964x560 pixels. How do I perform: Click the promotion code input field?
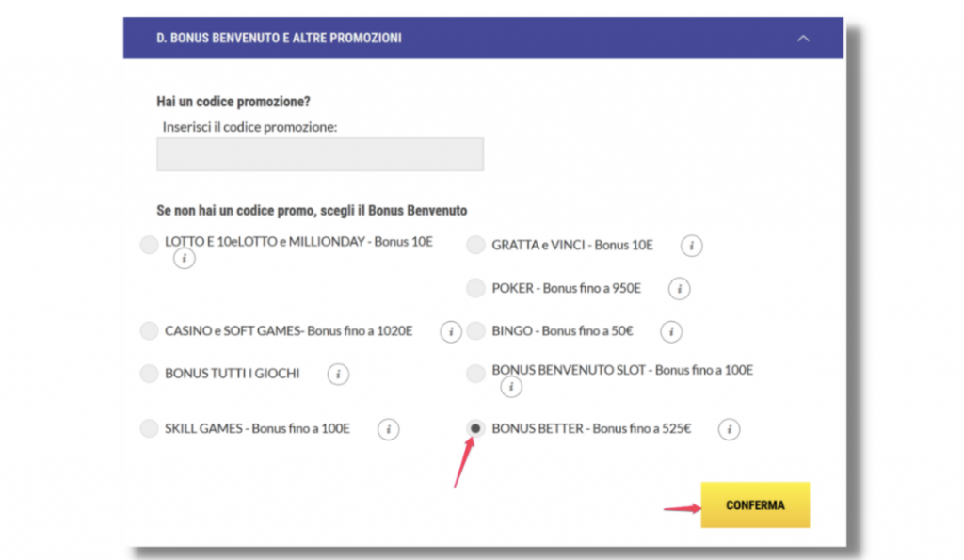(x=320, y=154)
